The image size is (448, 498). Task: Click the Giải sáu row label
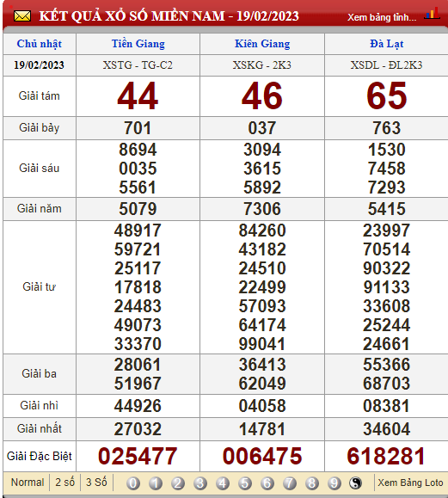tap(40, 169)
